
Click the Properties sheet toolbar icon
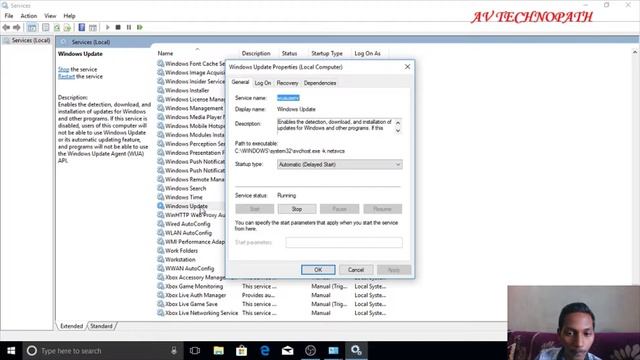click(46, 27)
